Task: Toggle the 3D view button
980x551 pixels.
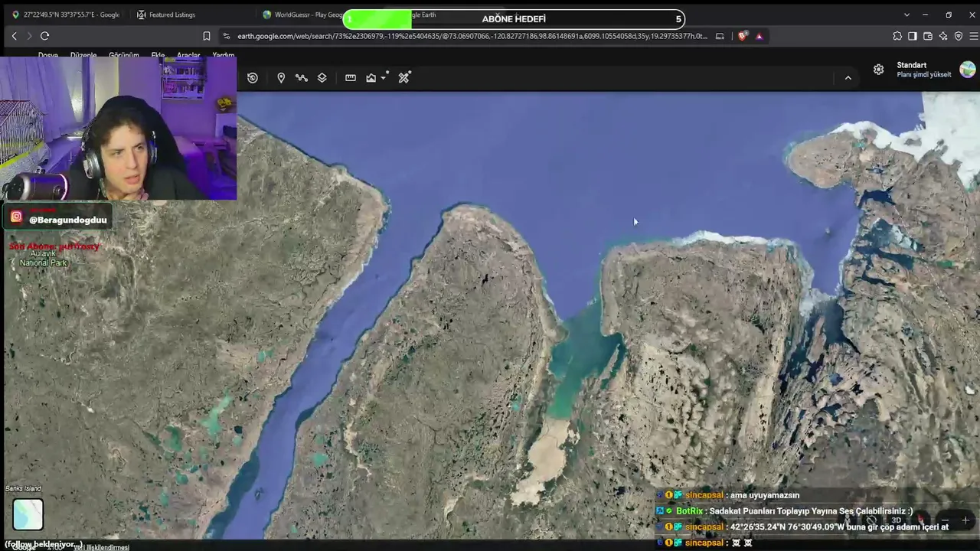Action: (x=897, y=520)
